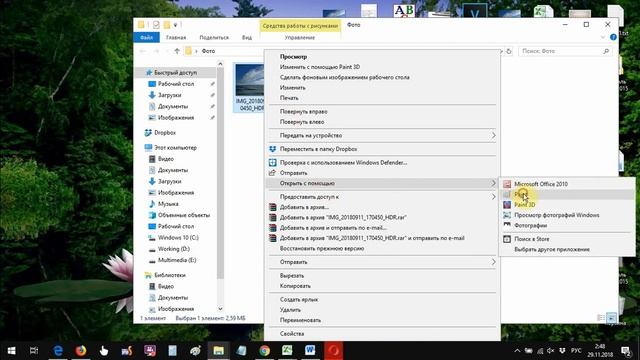Choose Переименовать in context menu
The image size is (640, 360).
(x=300, y=320)
